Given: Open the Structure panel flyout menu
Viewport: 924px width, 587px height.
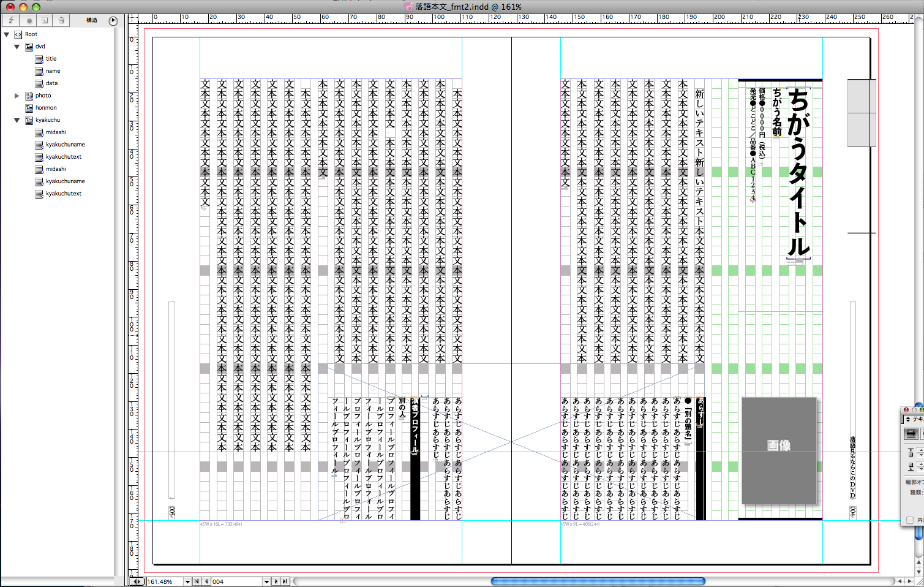Looking at the screenshot, I should 113,20.
